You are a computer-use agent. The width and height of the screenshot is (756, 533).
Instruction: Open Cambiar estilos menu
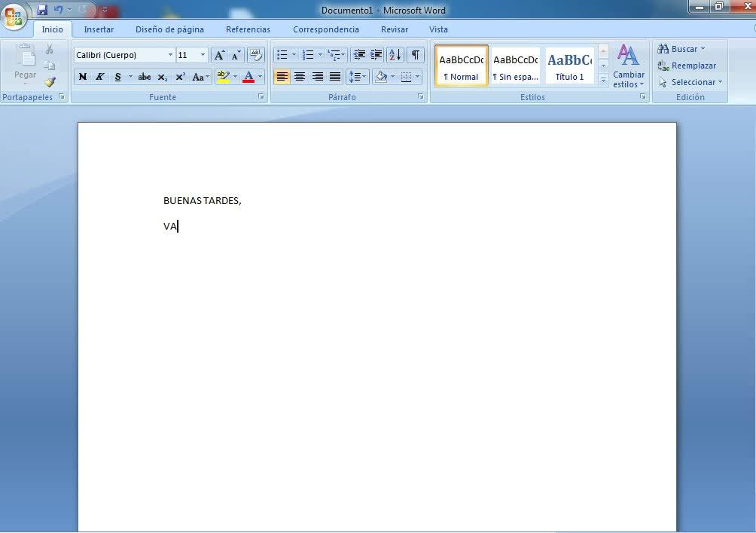pos(628,66)
